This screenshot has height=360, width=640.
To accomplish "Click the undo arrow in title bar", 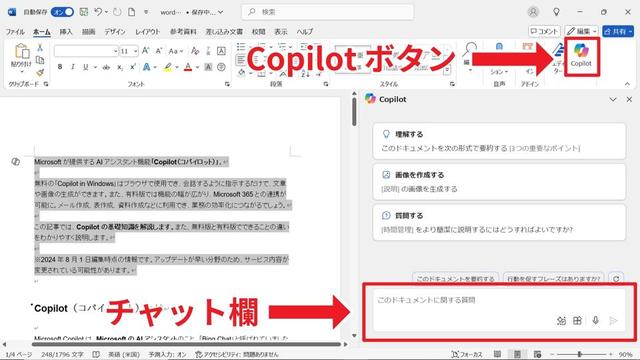I will (x=98, y=12).
